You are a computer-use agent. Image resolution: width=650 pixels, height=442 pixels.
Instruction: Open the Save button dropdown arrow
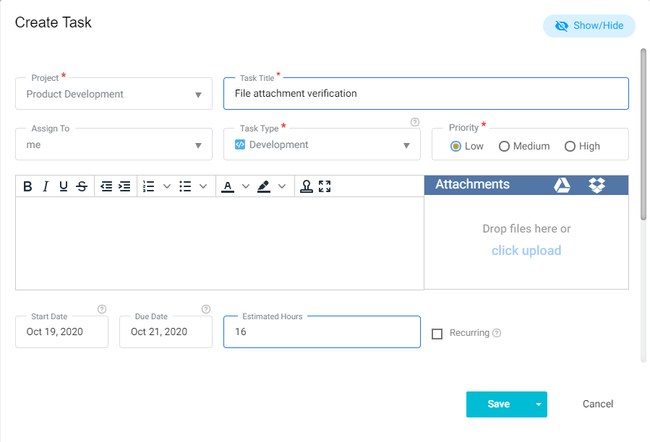[538, 404]
